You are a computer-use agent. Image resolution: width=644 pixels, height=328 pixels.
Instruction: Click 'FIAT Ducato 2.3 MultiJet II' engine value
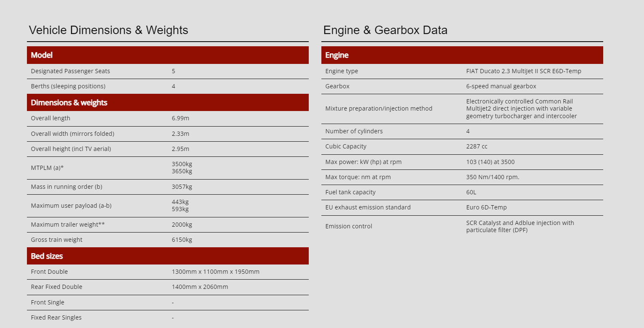click(x=524, y=71)
